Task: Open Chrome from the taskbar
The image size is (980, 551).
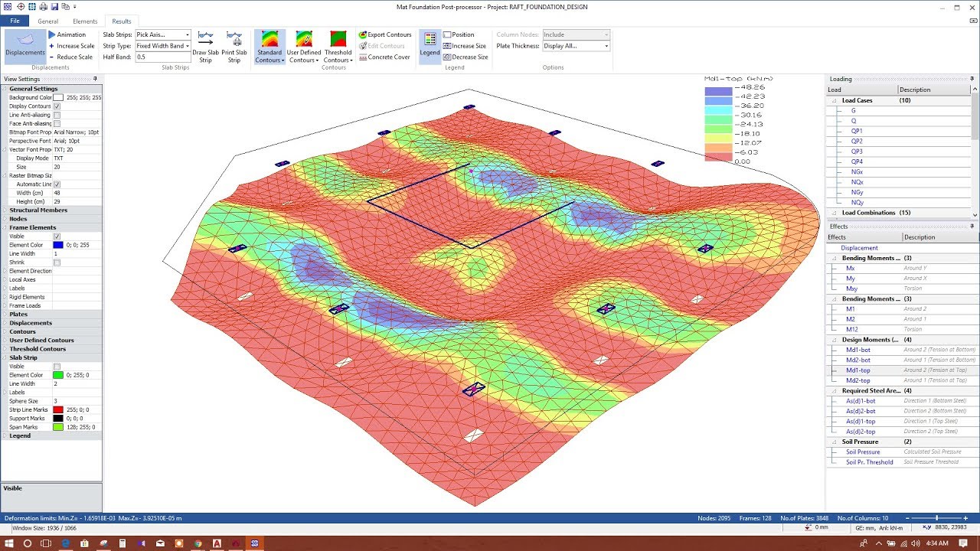Action: tap(198, 543)
